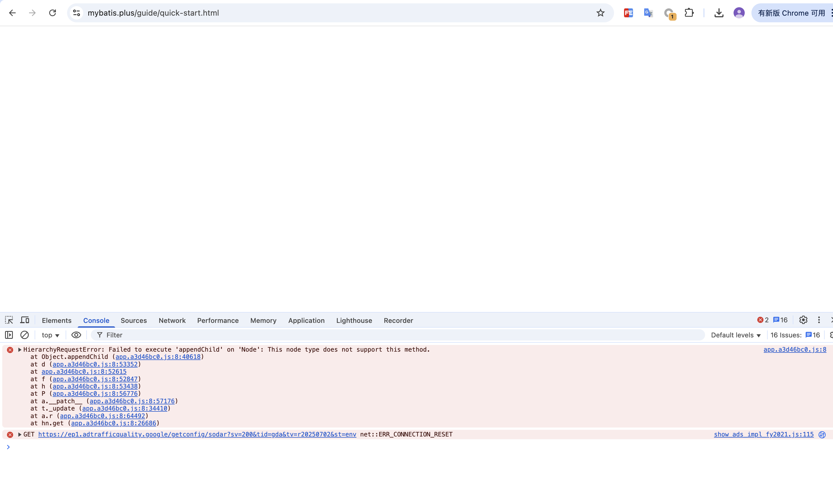Open the adtrafficquality.google getconfig URL
Screen dimensions: 833x504
click(x=197, y=435)
